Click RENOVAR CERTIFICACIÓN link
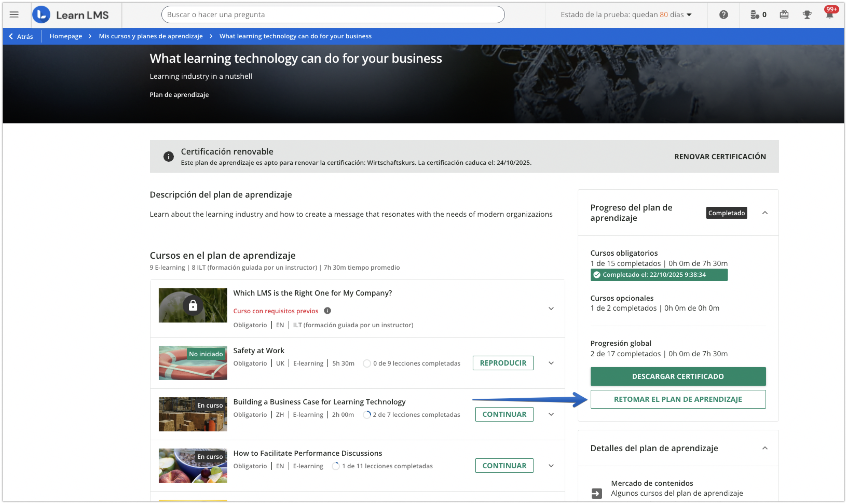 click(720, 157)
